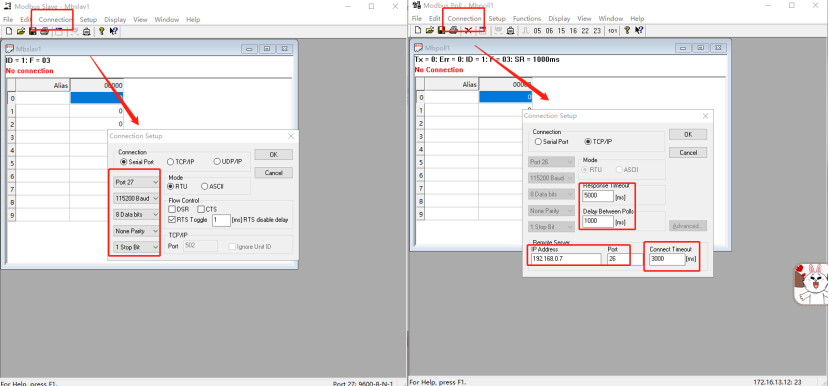Click the Open folder icon in Modbus Poll toolbar
Image resolution: width=829 pixels, height=386 pixels.
point(430,31)
